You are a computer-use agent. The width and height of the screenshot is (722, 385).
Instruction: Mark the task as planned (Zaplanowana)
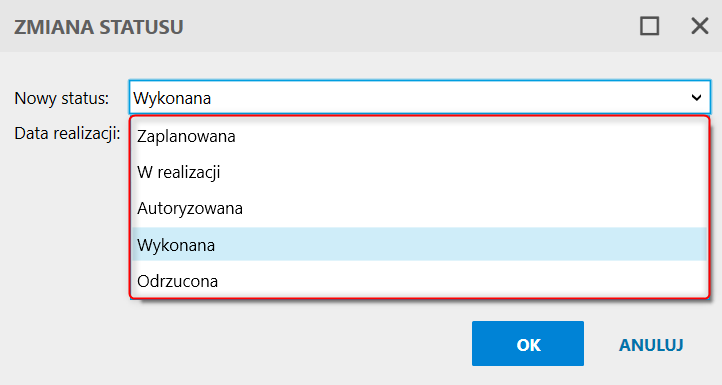click(x=419, y=136)
